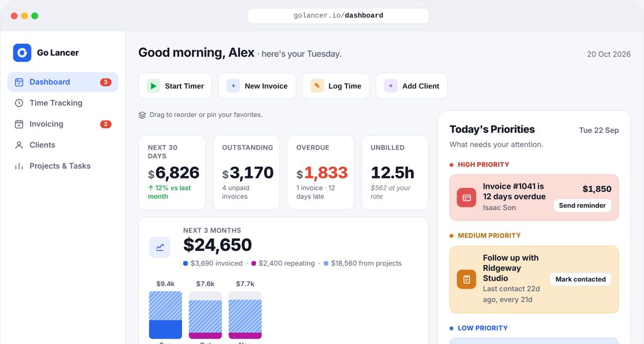Click the Time Tracking clock icon
The height and width of the screenshot is (344, 644).
19,103
